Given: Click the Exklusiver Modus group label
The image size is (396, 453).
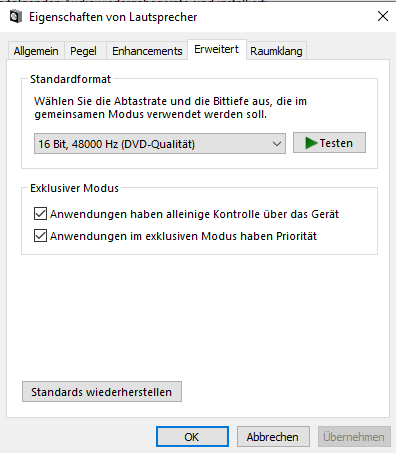Looking at the screenshot, I should coord(74,188).
